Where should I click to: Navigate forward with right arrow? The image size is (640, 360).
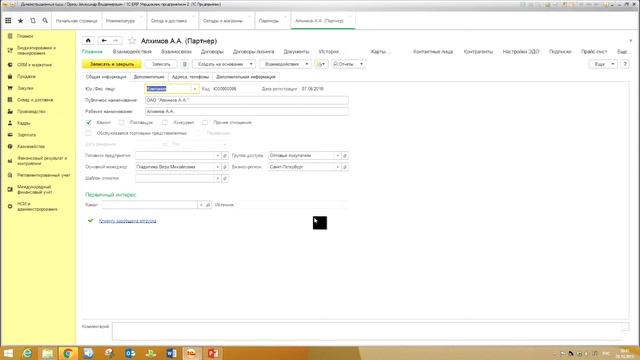click(116, 40)
